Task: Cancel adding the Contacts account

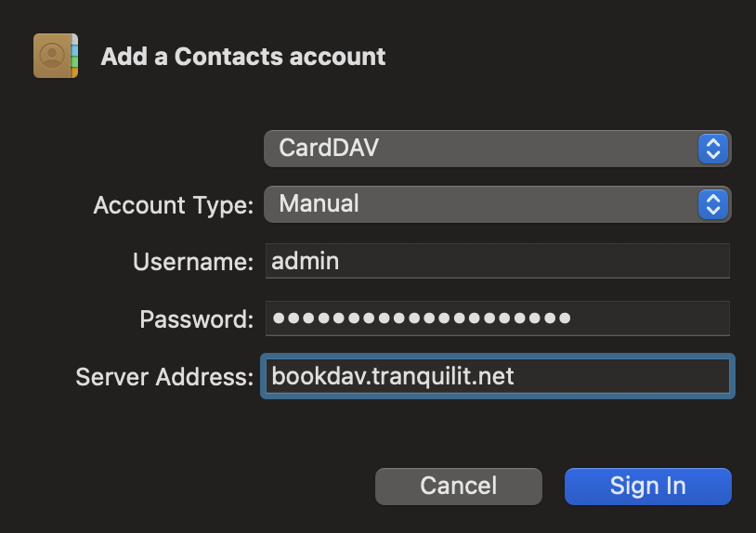Action: [458, 486]
